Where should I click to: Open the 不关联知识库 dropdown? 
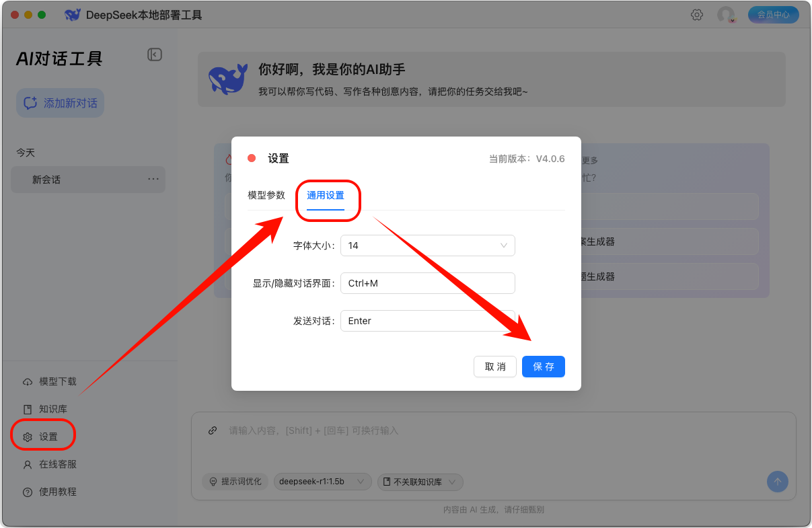pyautogui.click(x=420, y=482)
